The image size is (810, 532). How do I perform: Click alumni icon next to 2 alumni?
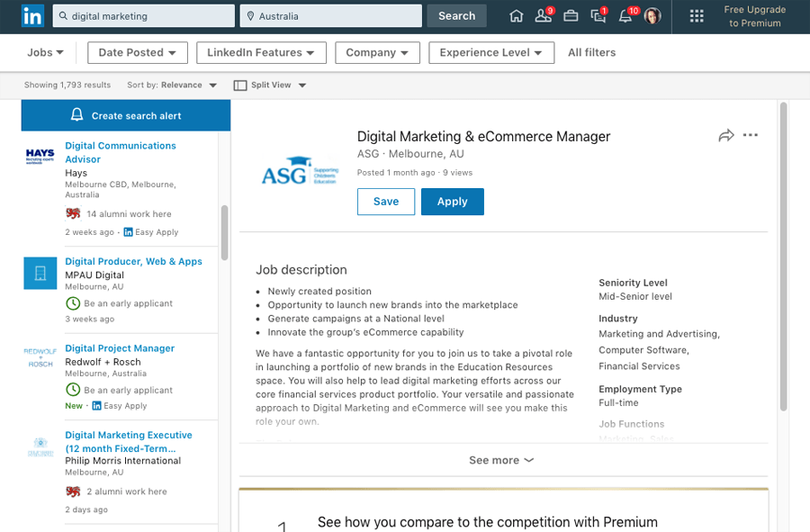pos(73,491)
